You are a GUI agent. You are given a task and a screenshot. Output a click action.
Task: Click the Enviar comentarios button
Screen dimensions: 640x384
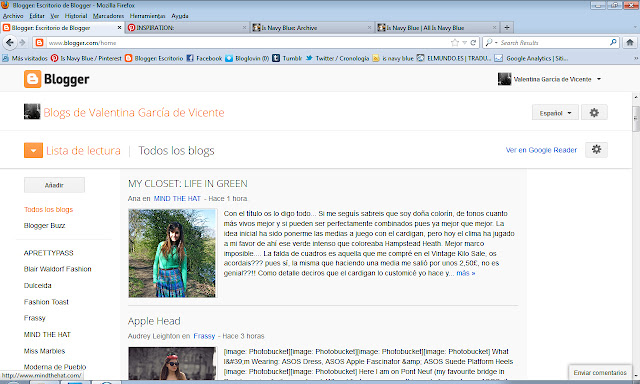[600, 373]
